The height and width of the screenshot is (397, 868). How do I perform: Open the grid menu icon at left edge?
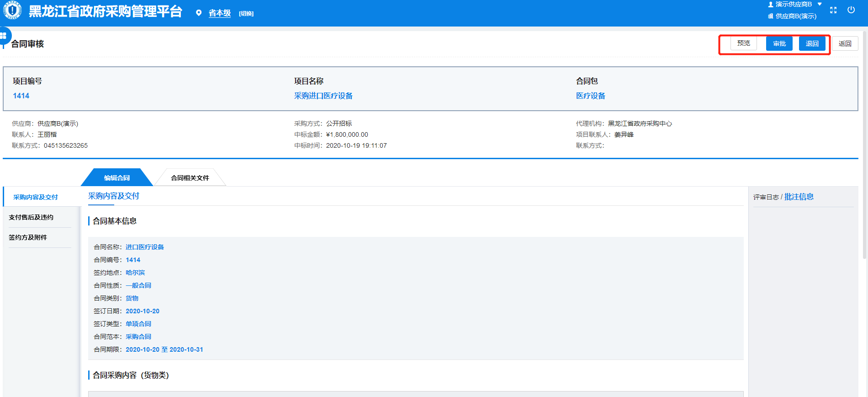(4, 36)
